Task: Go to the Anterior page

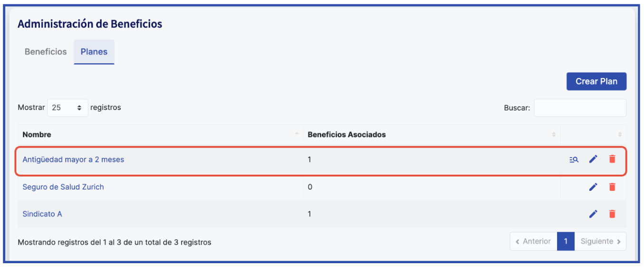Action: click(x=533, y=241)
